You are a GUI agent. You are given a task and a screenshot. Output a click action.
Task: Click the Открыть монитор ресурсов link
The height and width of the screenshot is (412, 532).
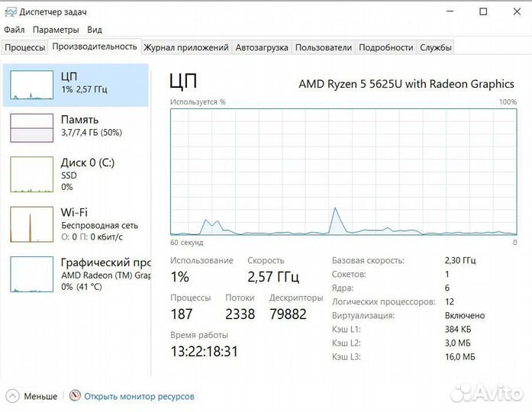coord(139,396)
